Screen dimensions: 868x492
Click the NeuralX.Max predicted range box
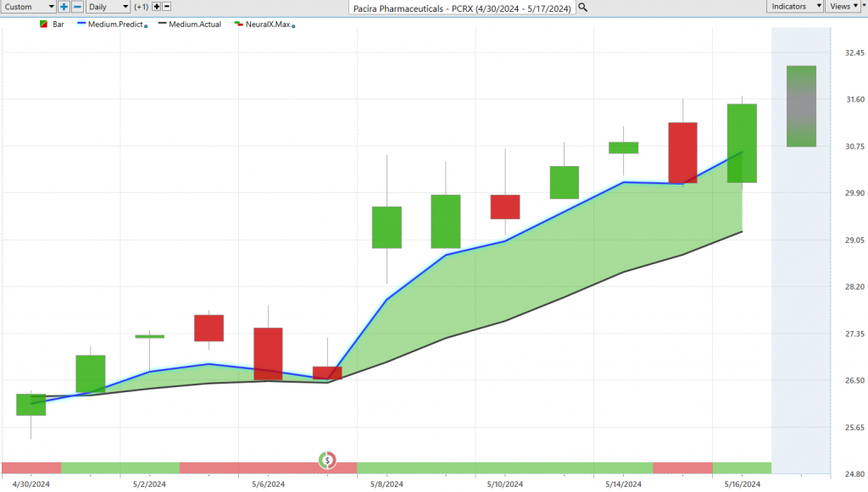pos(800,106)
